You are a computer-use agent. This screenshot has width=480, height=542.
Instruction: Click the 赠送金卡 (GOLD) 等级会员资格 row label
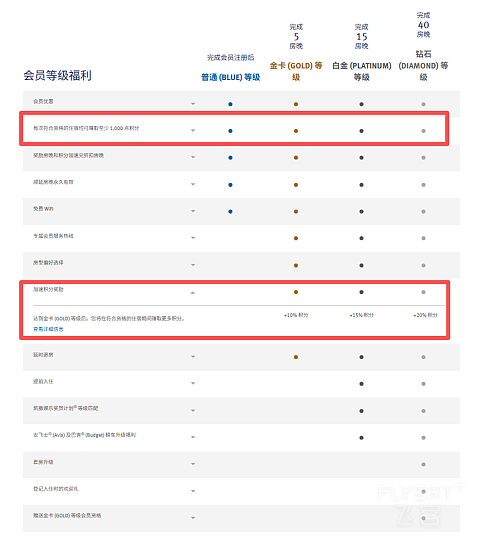point(67,515)
